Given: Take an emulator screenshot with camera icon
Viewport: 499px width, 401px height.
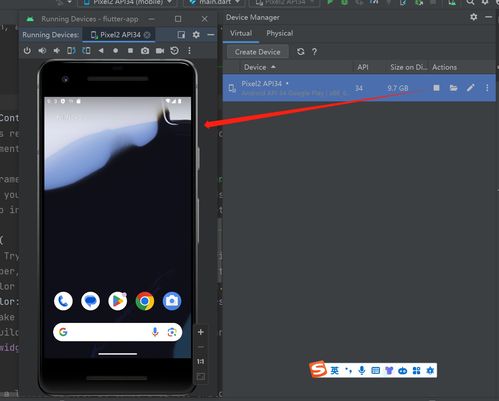Looking at the screenshot, I should click(x=145, y=51).
